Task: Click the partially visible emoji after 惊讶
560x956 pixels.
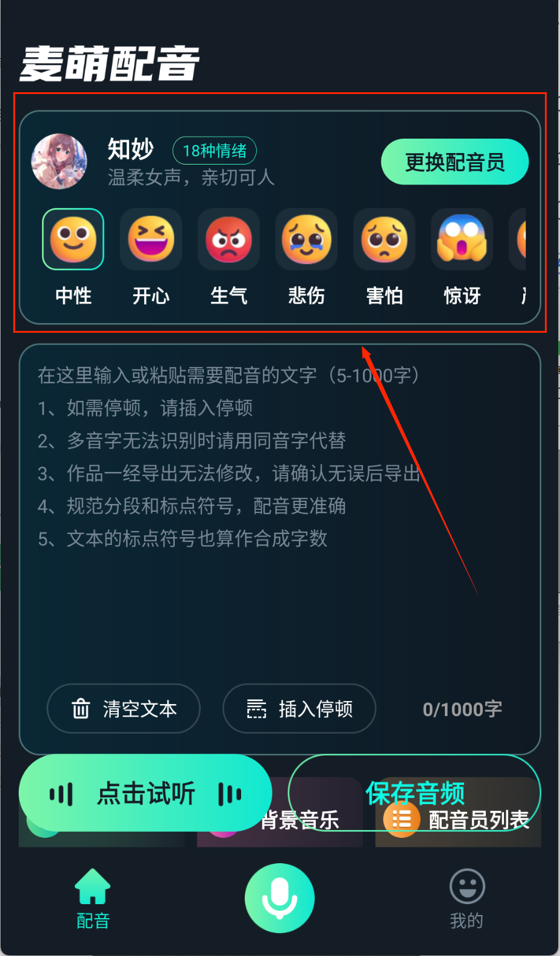Action: [x=518, y=239]
